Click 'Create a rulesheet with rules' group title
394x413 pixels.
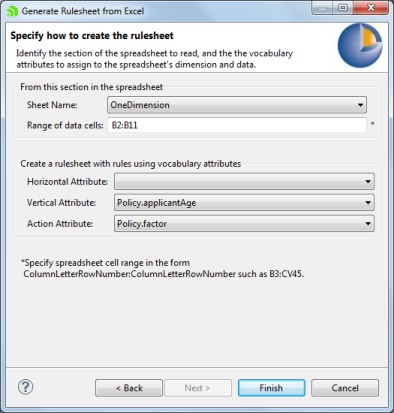[131, 164]
